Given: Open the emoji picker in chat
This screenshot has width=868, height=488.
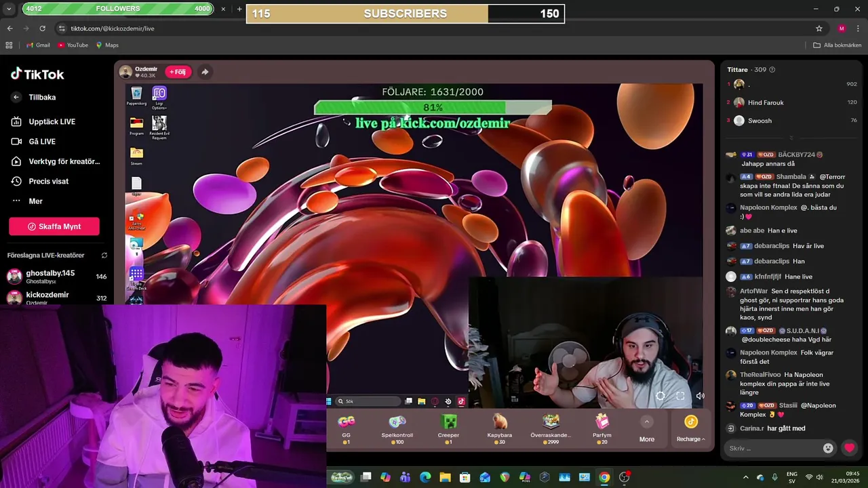Looking at the screenshot, I should (828, 448).
